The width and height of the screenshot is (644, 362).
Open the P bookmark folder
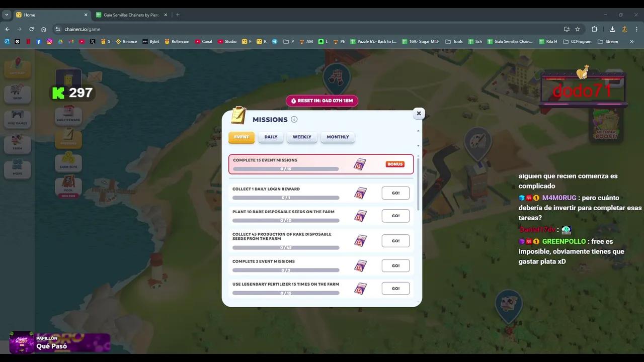tap(289, 42)
